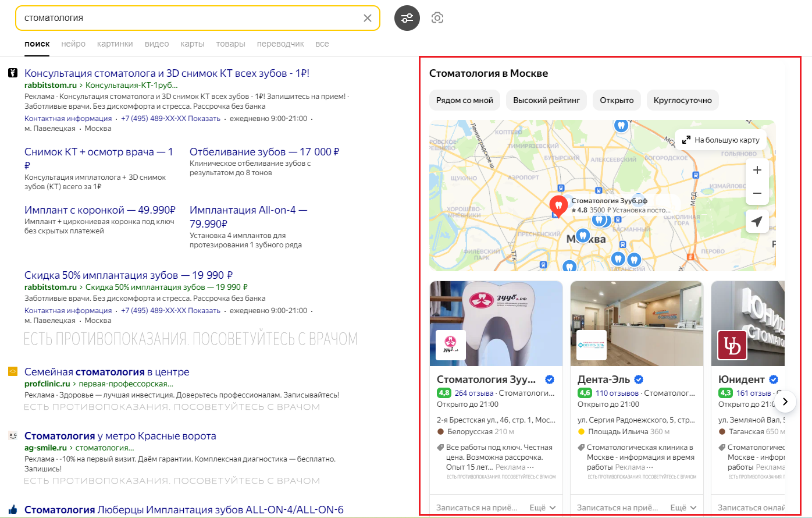Click the map geolocation arrow icon
Image resolution: width=812 pixels, height=518 pixels.
(757, 222)
